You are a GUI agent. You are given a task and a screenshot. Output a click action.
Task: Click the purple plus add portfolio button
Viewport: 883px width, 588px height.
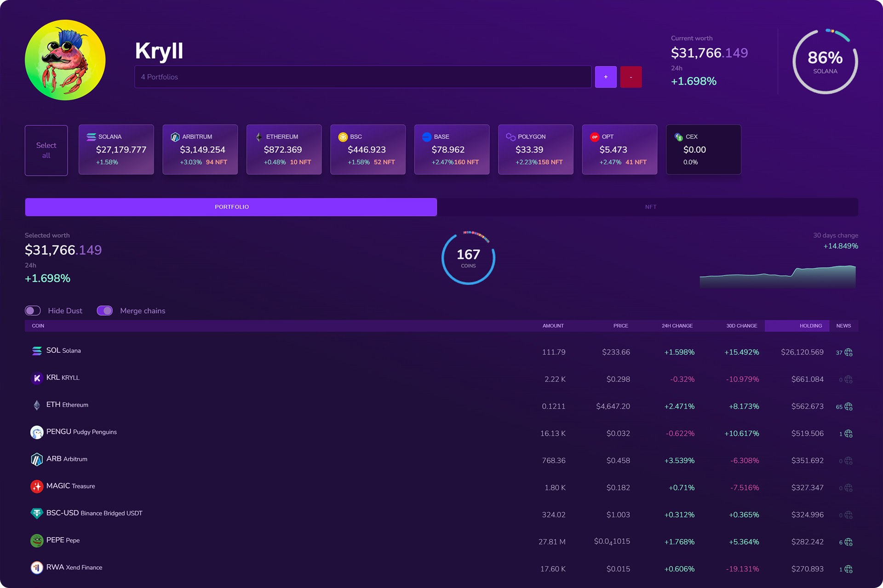[606, 77]
